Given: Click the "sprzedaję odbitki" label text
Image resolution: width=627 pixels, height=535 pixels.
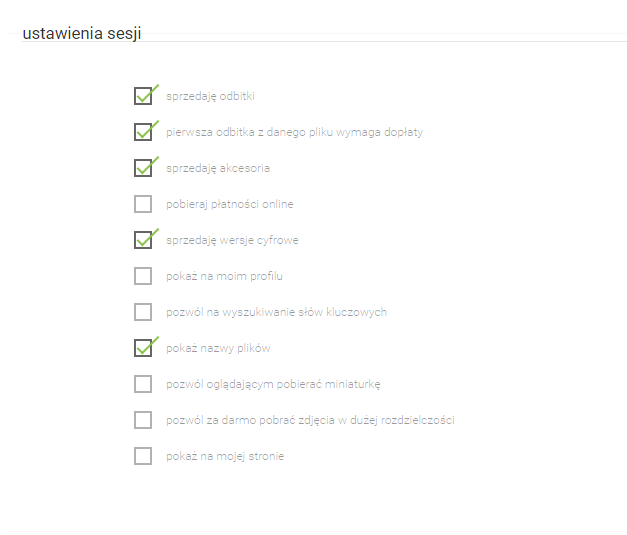Looking at the screenshot, I should pyautogui.click(x=211, y=96).
